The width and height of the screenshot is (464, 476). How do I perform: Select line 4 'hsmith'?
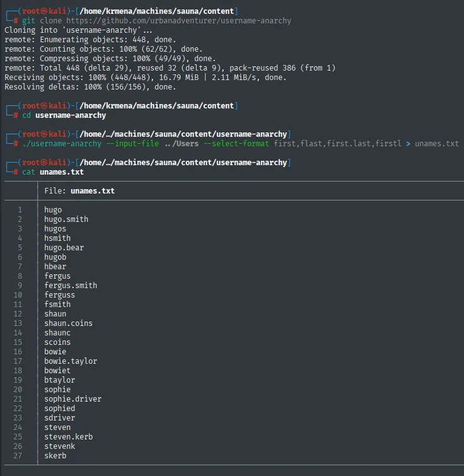click(57, 238)
